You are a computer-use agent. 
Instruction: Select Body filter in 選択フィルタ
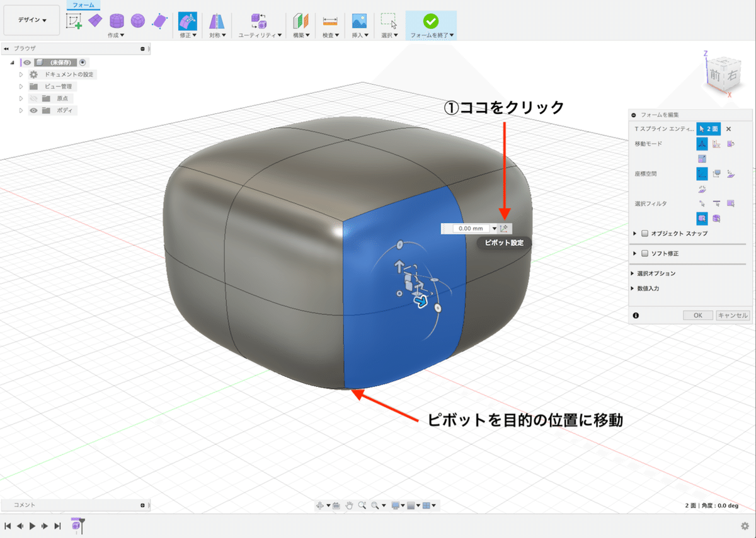click(x=716, y=219)
